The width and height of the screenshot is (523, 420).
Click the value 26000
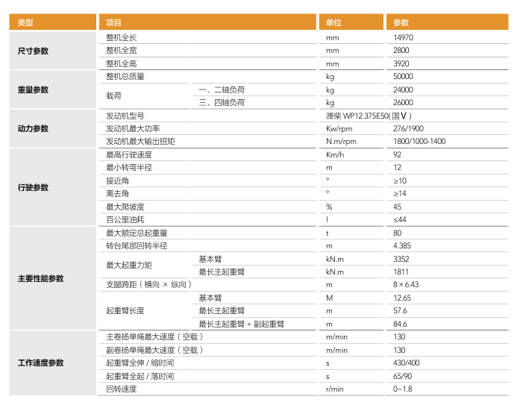(x=403, y=102)
